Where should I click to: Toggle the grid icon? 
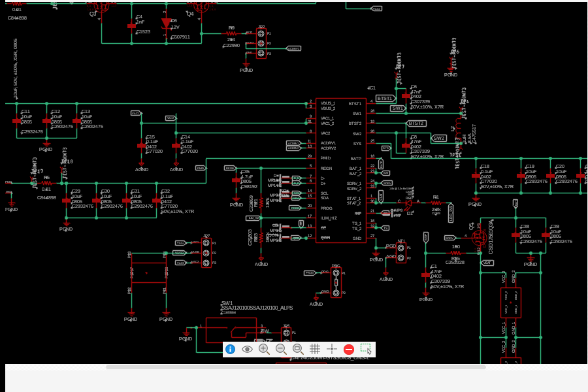click(315, 350)
